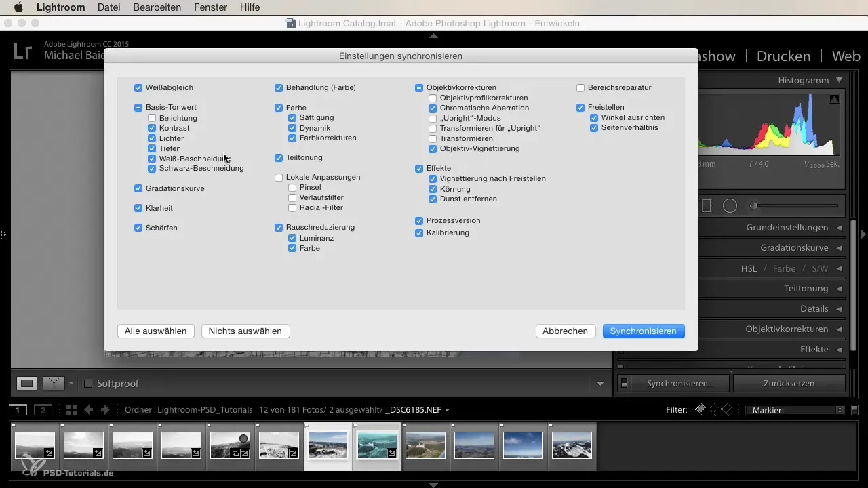Collapse the Histogramm panel
The image size is (868, 488).
pyautogui.click(x=840, y=80)
